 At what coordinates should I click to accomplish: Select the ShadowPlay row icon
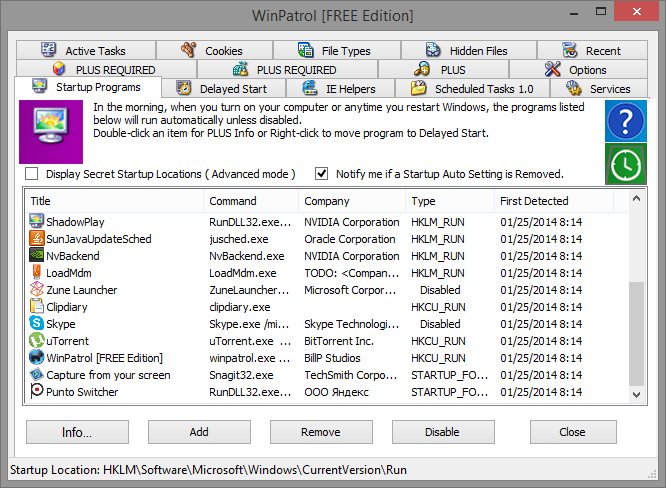(x=37, y=221)
